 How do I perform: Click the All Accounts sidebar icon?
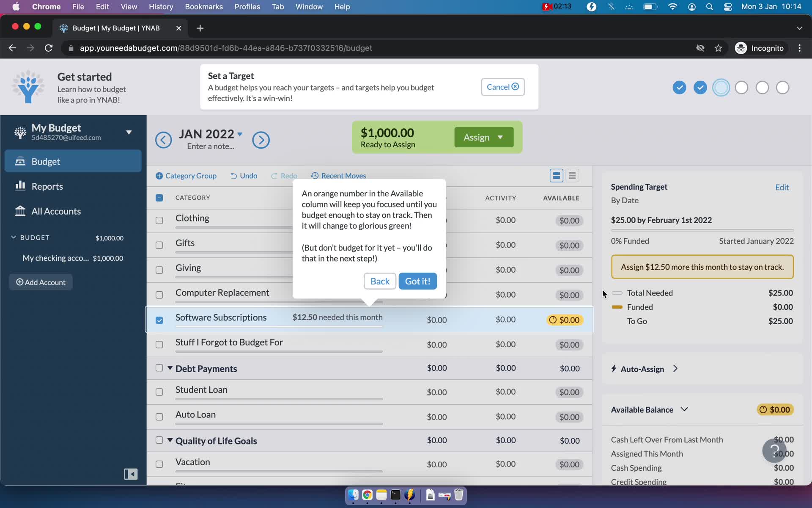point(20,211)
